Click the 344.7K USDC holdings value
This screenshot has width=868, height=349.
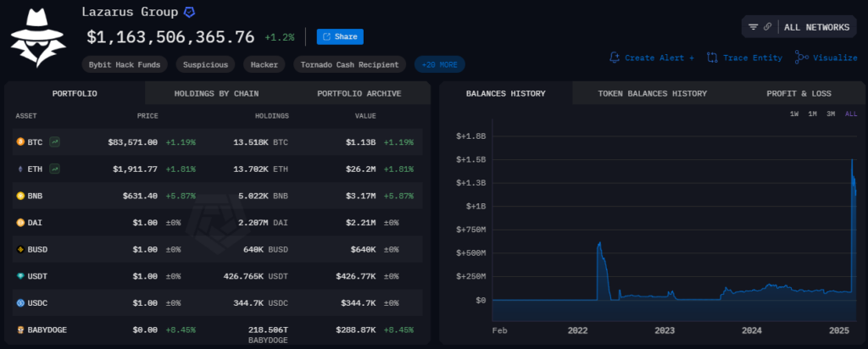coord(260,303)
